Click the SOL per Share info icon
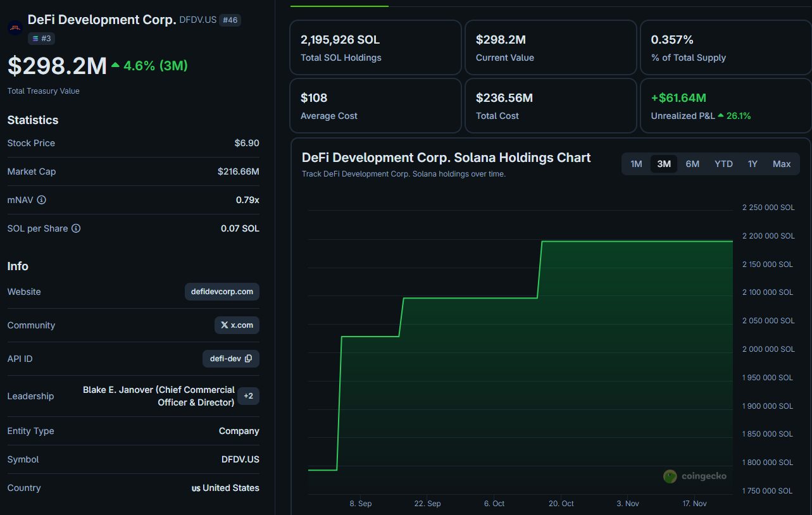This screenshot has height=515, width=812. pos(76,228)
